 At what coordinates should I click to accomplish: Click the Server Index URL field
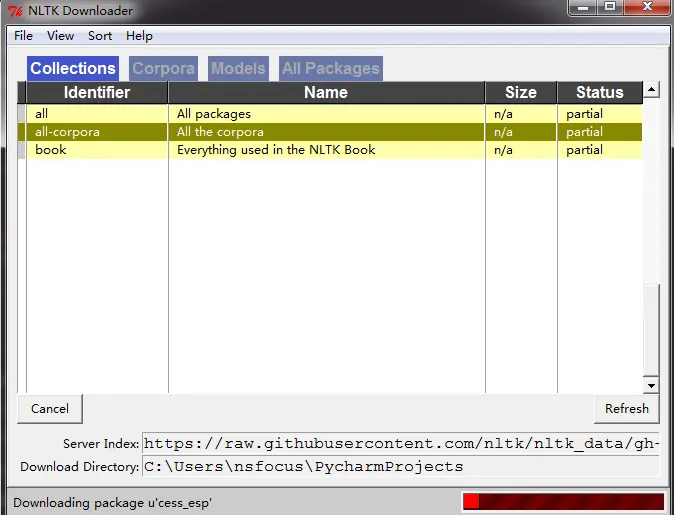[400, 443]
